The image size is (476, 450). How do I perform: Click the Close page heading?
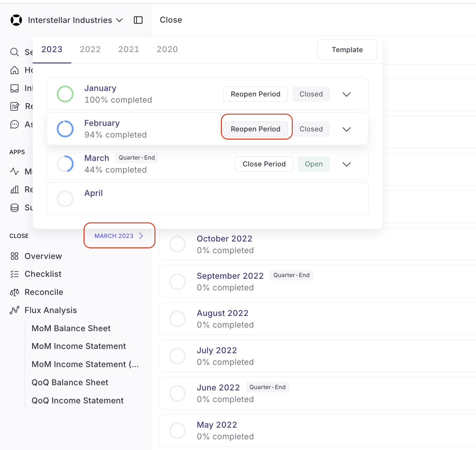[x=171, y=20]
